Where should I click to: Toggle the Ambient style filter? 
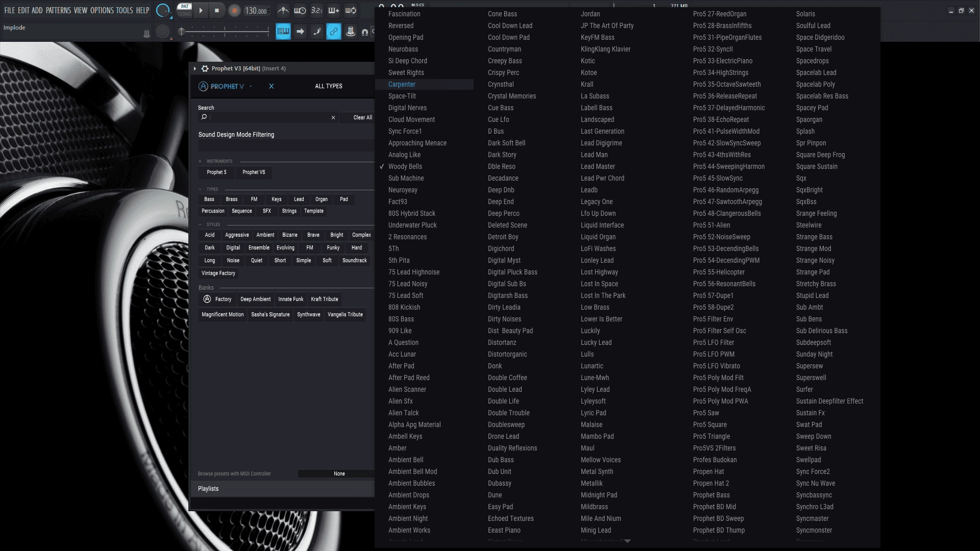point(265,235)
